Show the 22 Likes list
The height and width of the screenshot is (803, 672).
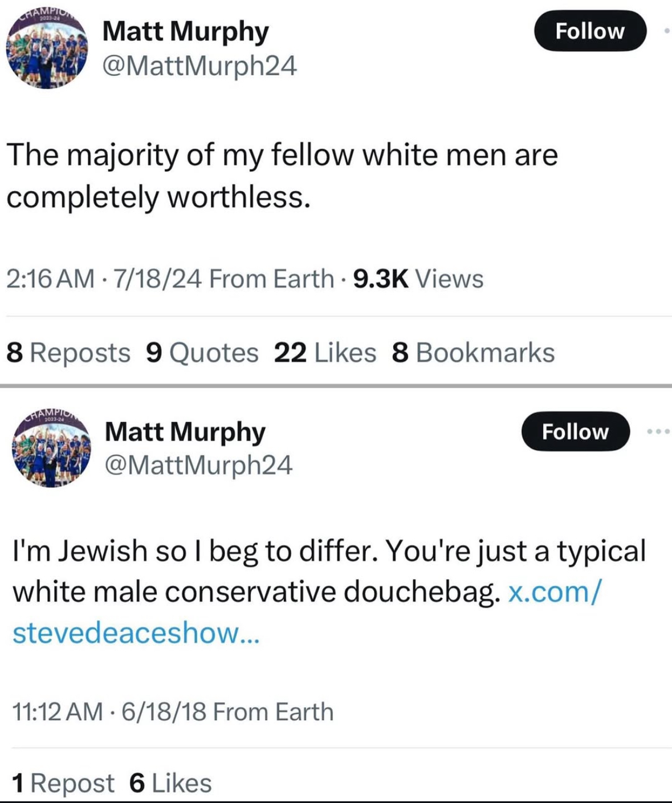325,353
